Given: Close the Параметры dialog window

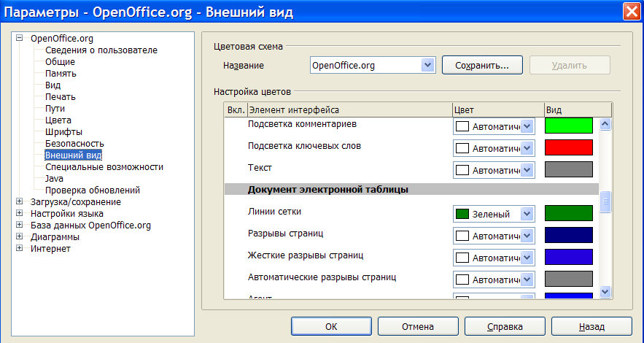Looking at the screenshot, I should pyautogui.click(x=632, y=12).
